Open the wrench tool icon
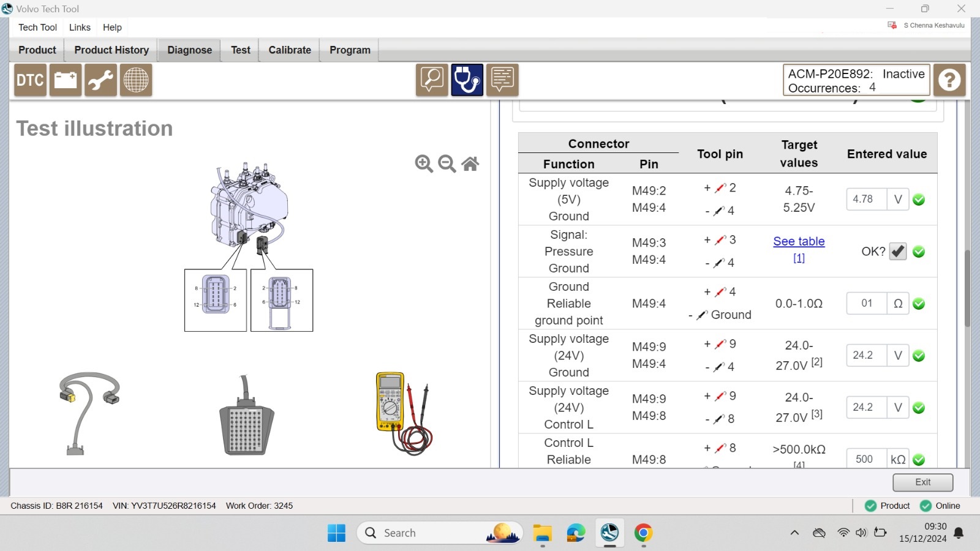Viewport: 980px width, 551px height. (100, 80)
